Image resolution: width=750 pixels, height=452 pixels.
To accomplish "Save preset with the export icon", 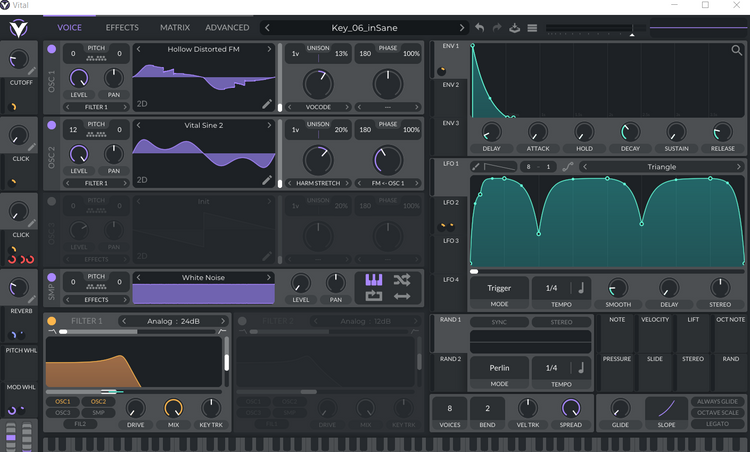I will [x=515, y=28].
